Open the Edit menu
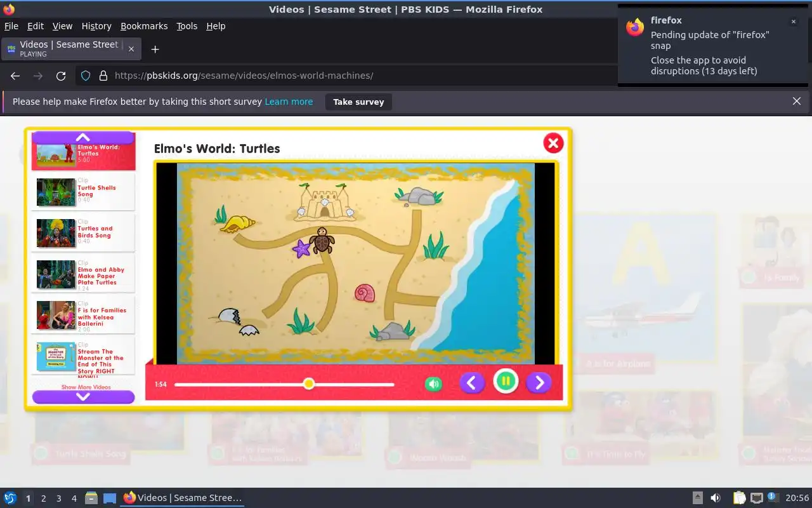 tap(36, 26)
